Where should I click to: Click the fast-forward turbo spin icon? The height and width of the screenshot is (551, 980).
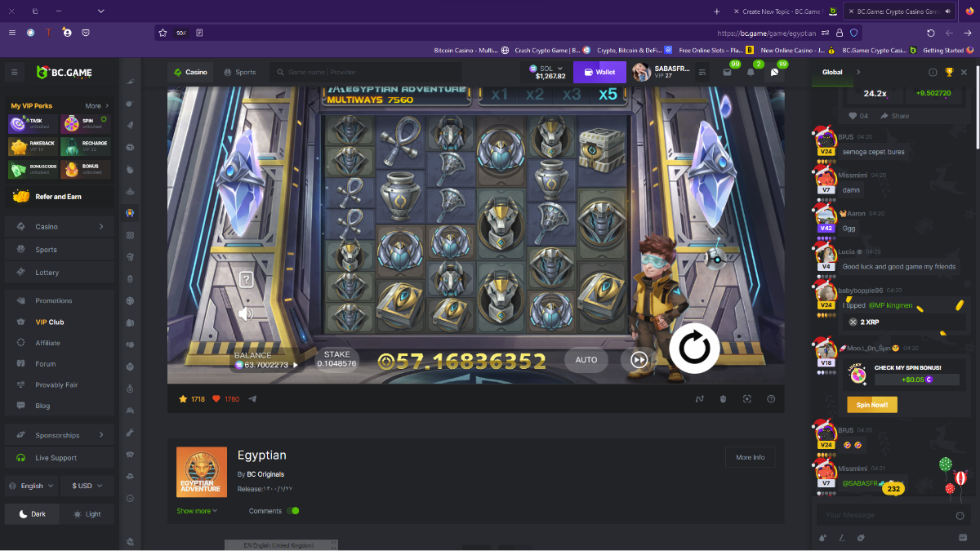(x=639, y=360)
